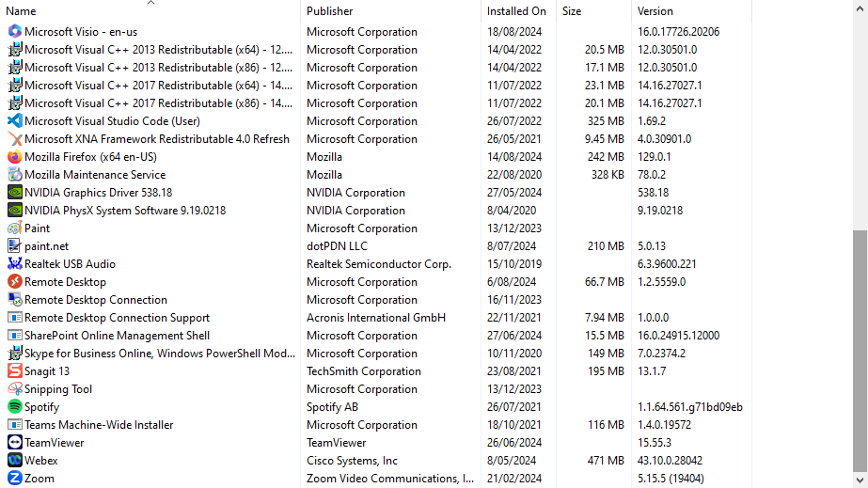The height and width of the screenshot is (488, 868).
Task: Select the Webex icon
Action: (x=14, y=461)
